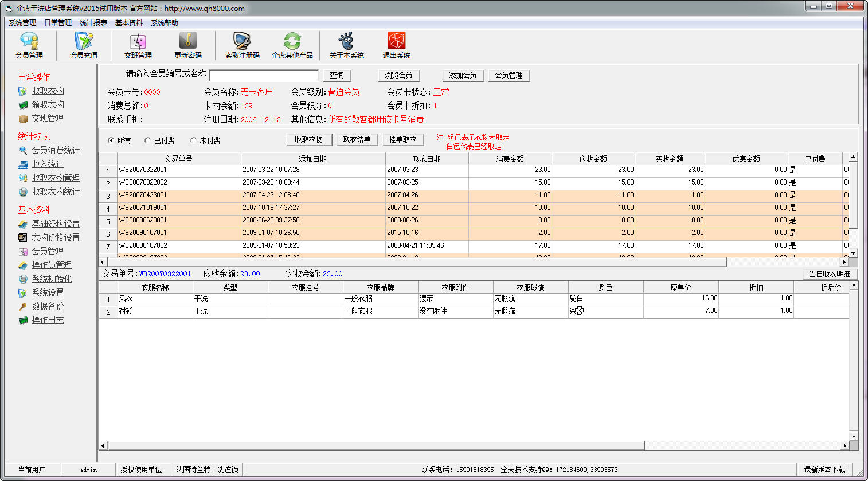
Task: Click magnifier icon beside 会员消费统计
Action: (23, 151)
